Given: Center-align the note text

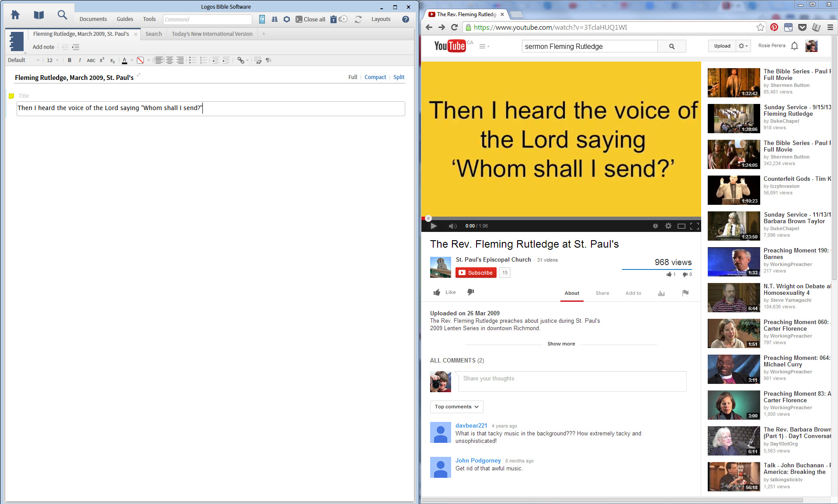Looking at the screenshot, I should pyautogui.click(x=169, y=60).
